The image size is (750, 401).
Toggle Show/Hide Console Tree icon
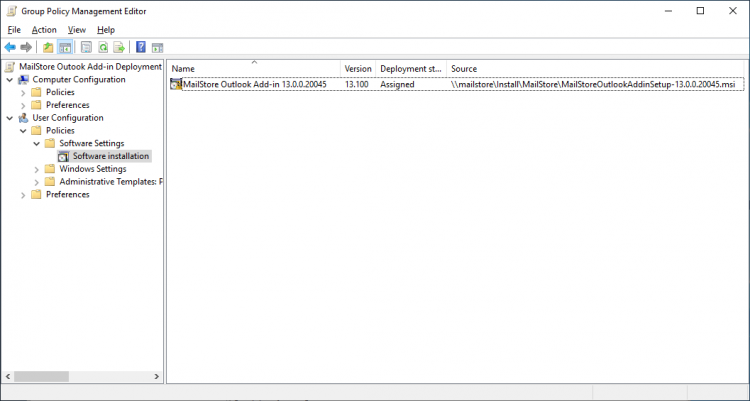click(65, 47)
